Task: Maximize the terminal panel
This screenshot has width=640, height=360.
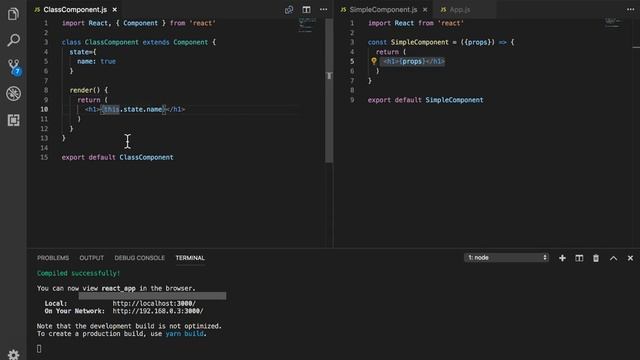Action: (613, 258)
